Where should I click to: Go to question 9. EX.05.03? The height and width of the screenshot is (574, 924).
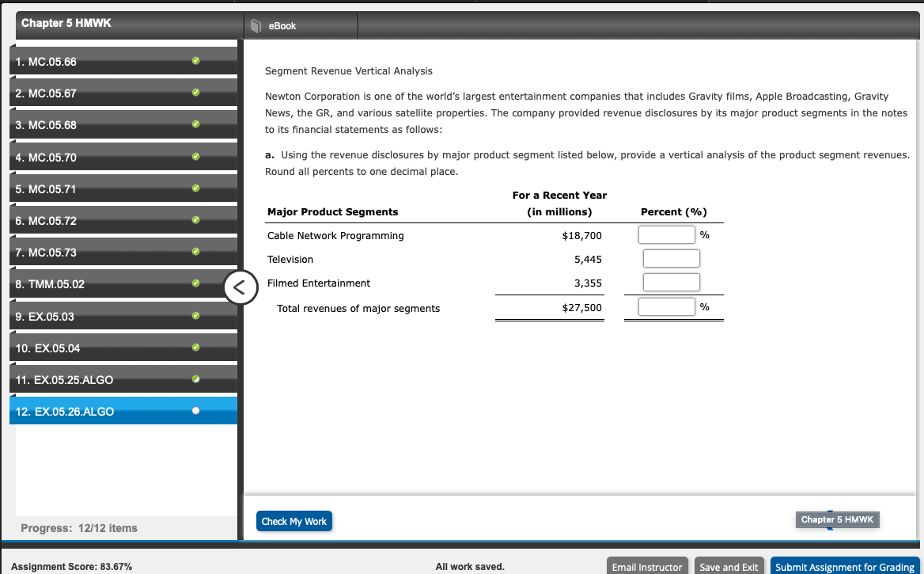pos(123,316)
